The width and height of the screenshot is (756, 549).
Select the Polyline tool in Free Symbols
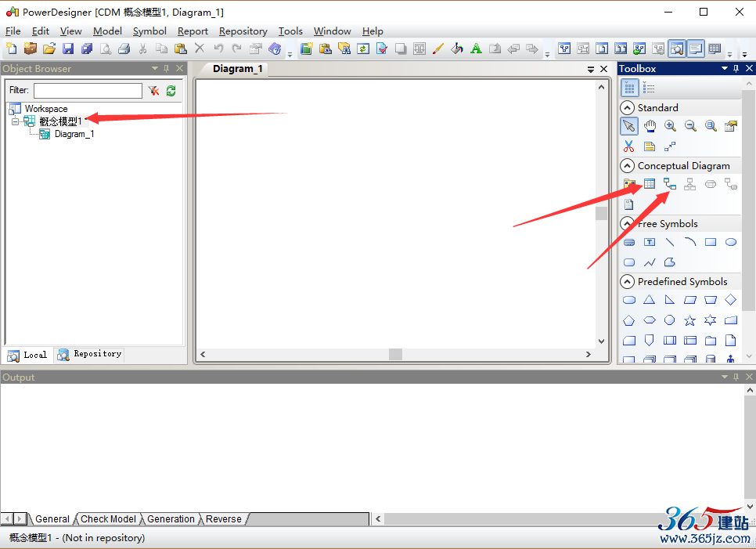[x=650, y=262]
